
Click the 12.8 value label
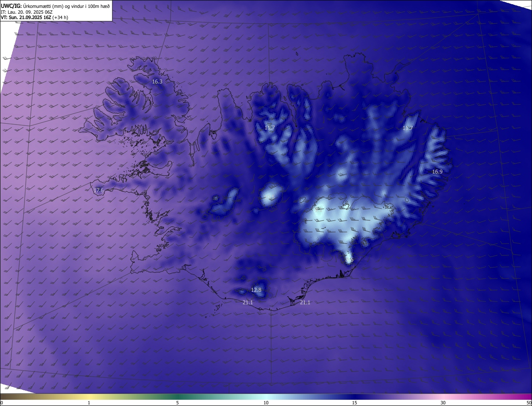(x=256, y=290)
